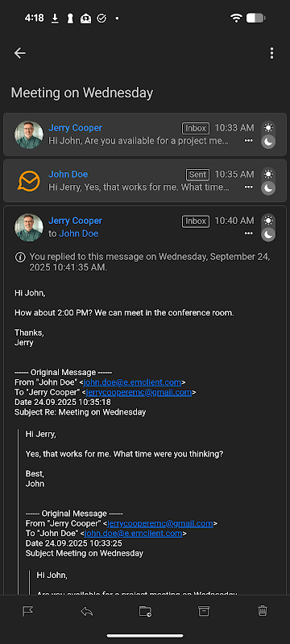Image resolution: width=290 pixels, height=644 pixels.
Task: Toggle light/dark mode on John Doe's sent message
Action: pyautogui.click(x=268, y=181)
